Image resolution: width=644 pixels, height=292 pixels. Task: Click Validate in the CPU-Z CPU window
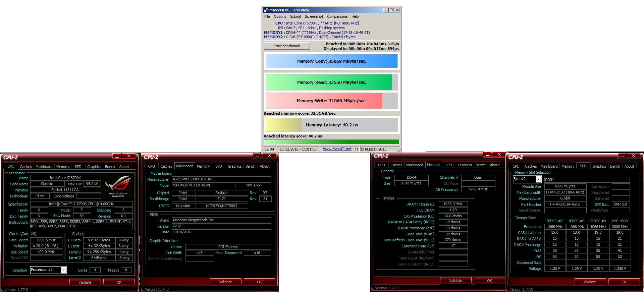pyautogui.click(x=85, y=282)
